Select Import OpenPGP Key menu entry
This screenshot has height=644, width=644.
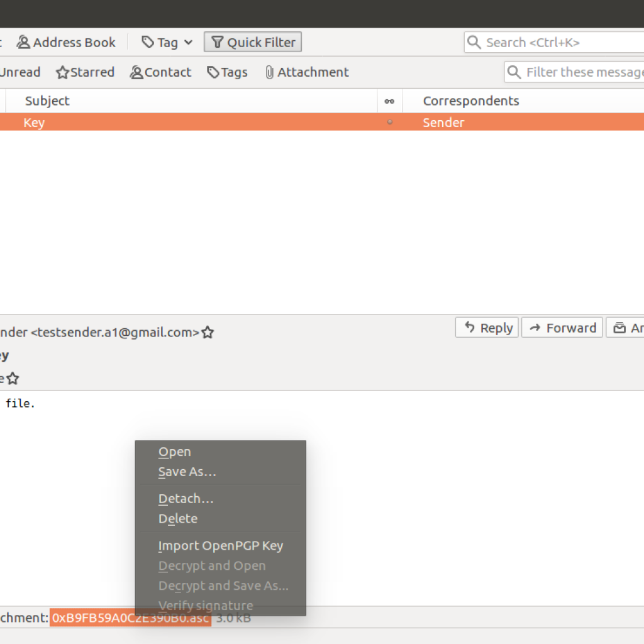click(220, 546)
